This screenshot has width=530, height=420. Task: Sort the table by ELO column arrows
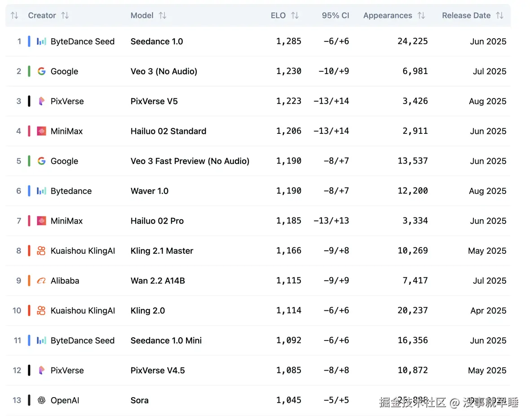coord(295,16)
